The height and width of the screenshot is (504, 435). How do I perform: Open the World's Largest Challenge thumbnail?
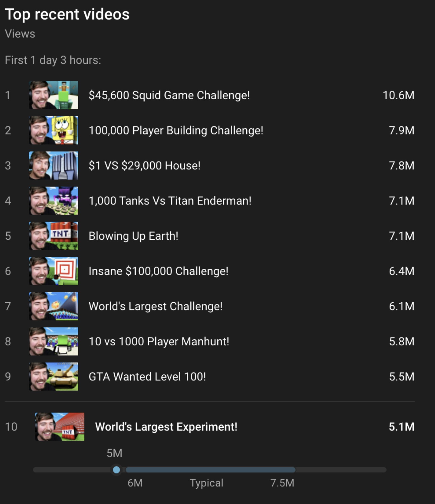point(53,306)
